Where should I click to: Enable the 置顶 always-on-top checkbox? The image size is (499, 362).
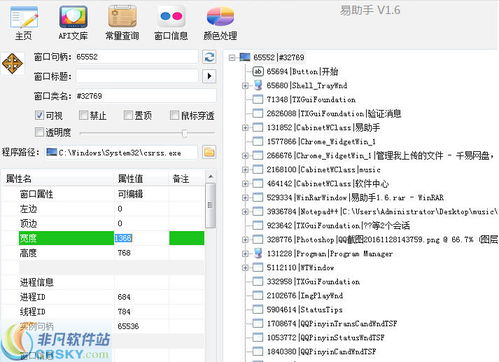click(x=128, y=115)
